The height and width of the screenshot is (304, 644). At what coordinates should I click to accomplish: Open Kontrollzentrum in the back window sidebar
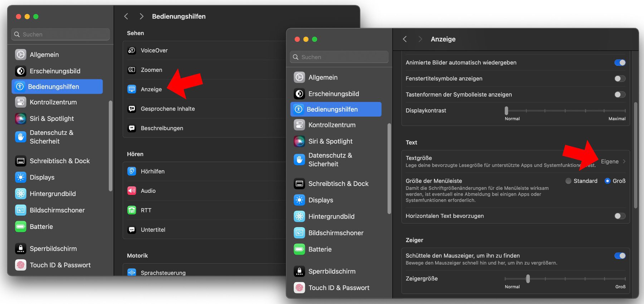click(x=53, y=102)
